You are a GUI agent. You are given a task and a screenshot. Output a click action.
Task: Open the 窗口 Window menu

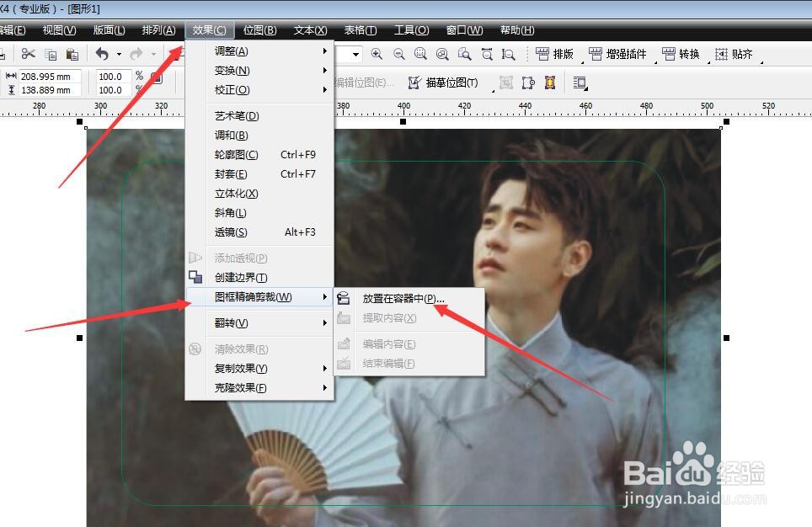(464, 30)
